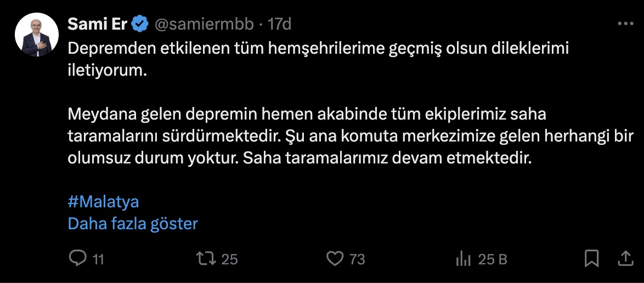The image size is (644, 283).
Task: Click the share upload arrow icon
Action: coord(625,258)
